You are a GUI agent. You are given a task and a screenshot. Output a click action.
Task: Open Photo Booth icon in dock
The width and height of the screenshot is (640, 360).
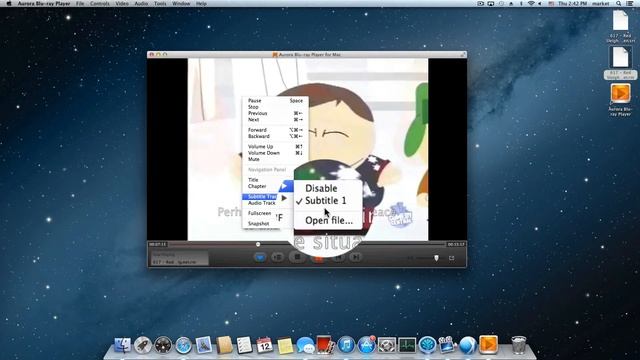[x=325, y=345]
